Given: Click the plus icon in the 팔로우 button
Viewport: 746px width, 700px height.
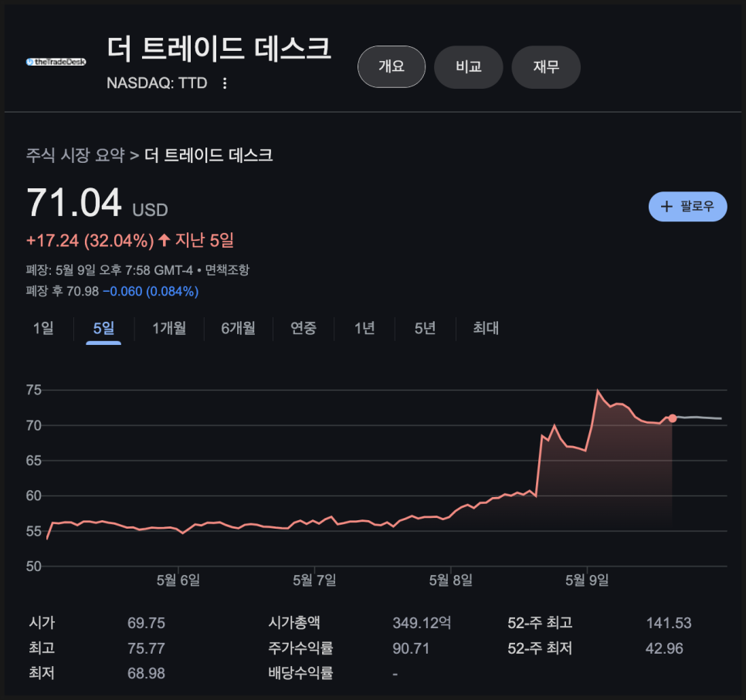Looking at the screenshot, I should (x=666, y=206).
